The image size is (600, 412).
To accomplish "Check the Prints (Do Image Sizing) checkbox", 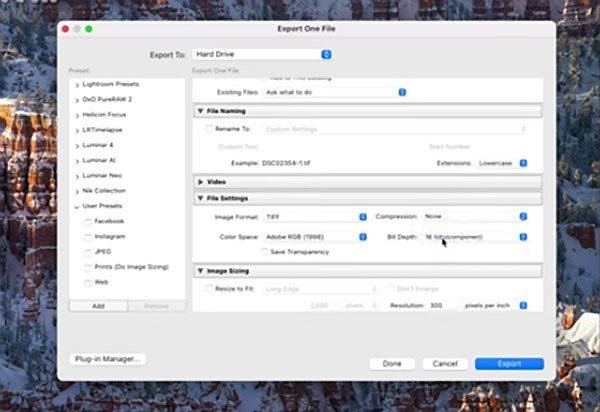I will [88, 267].
